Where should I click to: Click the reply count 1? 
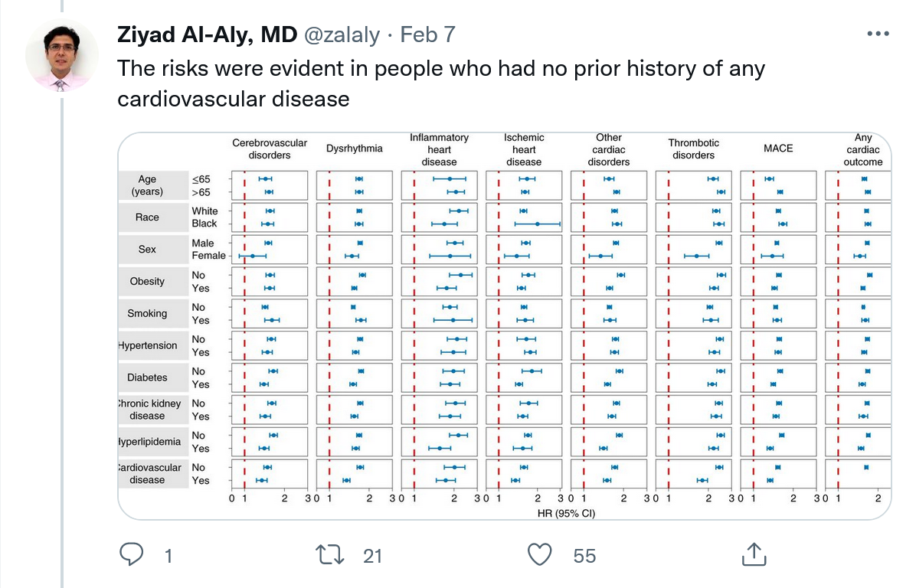(x=168, y=556)
